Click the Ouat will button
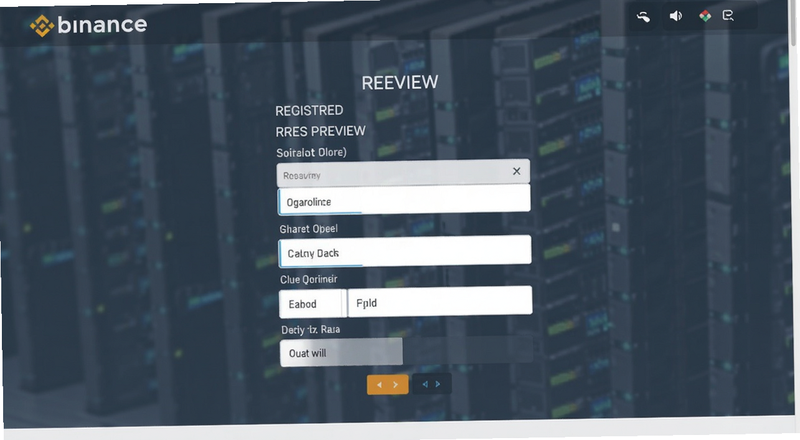This screenshot has height=440, width=800. point(341,352)
